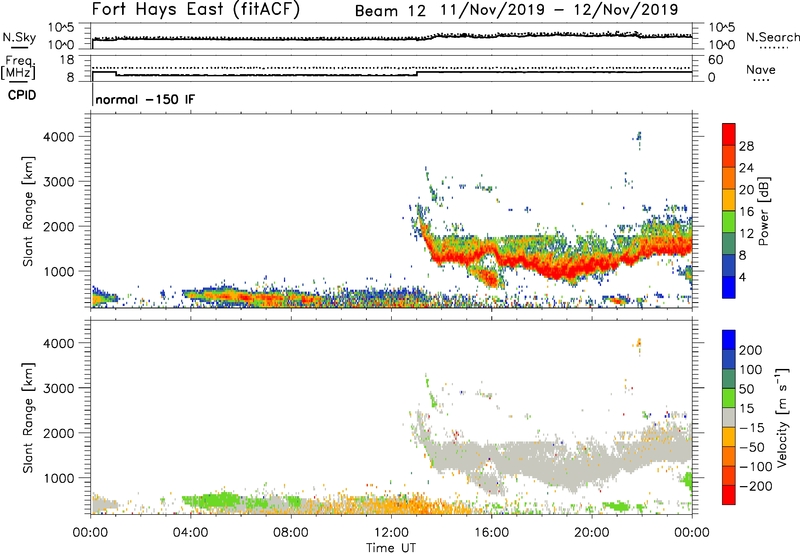Click the '04:00' time axis tick
Image resolution: width=800 pixels, height=554 pixels.
(191, 533)
